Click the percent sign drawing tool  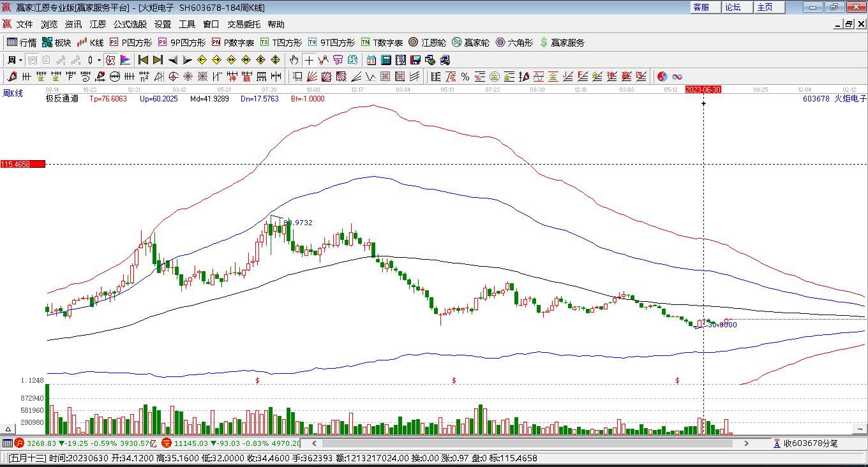point(465,77)
